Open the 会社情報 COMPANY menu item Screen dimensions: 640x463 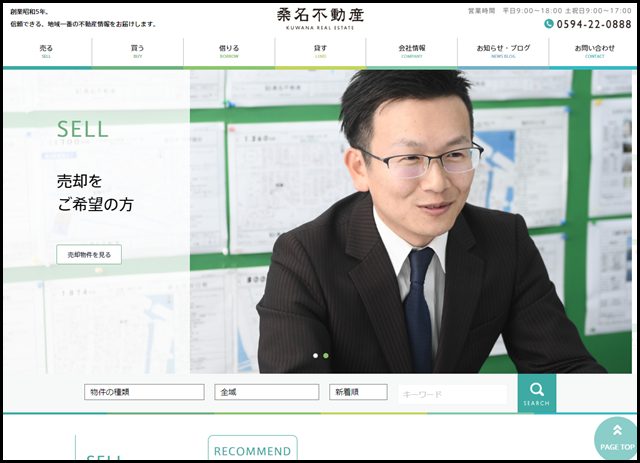click(412, 51)
